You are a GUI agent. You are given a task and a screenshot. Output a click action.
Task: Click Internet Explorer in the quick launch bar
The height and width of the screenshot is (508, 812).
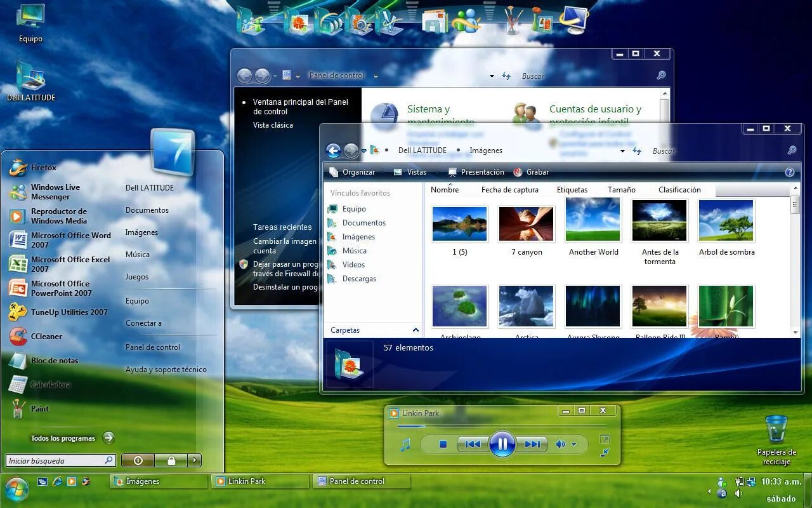(57, 481)
